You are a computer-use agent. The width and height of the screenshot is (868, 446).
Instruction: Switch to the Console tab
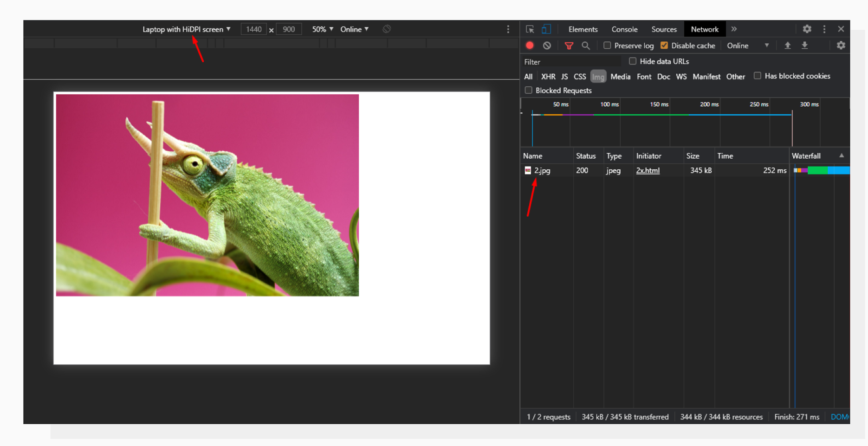pyautogui.click(x=624, y=29)
